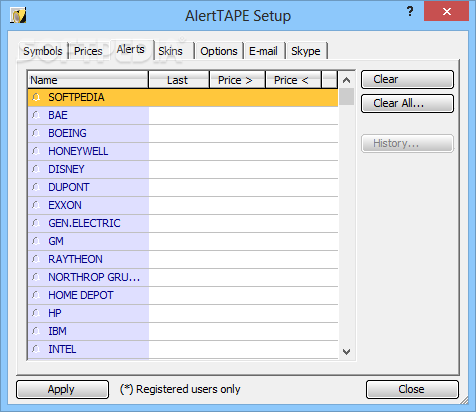
Task: Sort by the Name column header
Action: tap(88, 80)
